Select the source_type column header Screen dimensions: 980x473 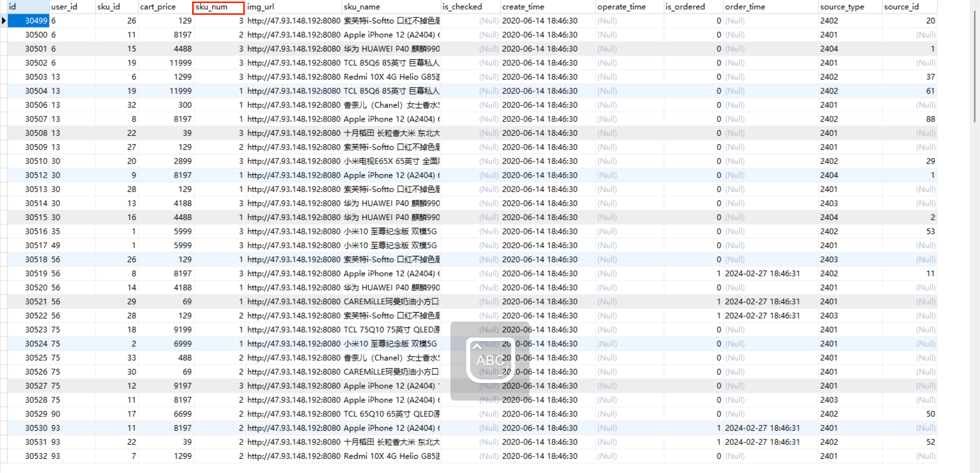click(x=849, y=7)
